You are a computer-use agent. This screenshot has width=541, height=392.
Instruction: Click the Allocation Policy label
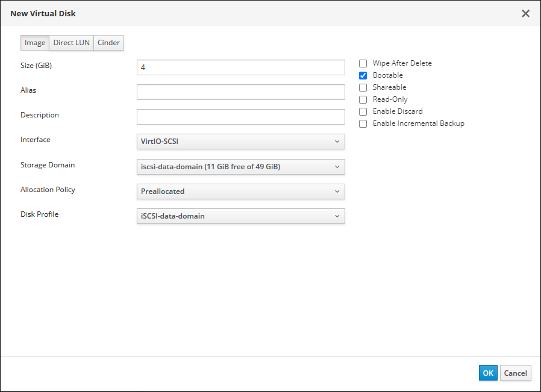48,190
